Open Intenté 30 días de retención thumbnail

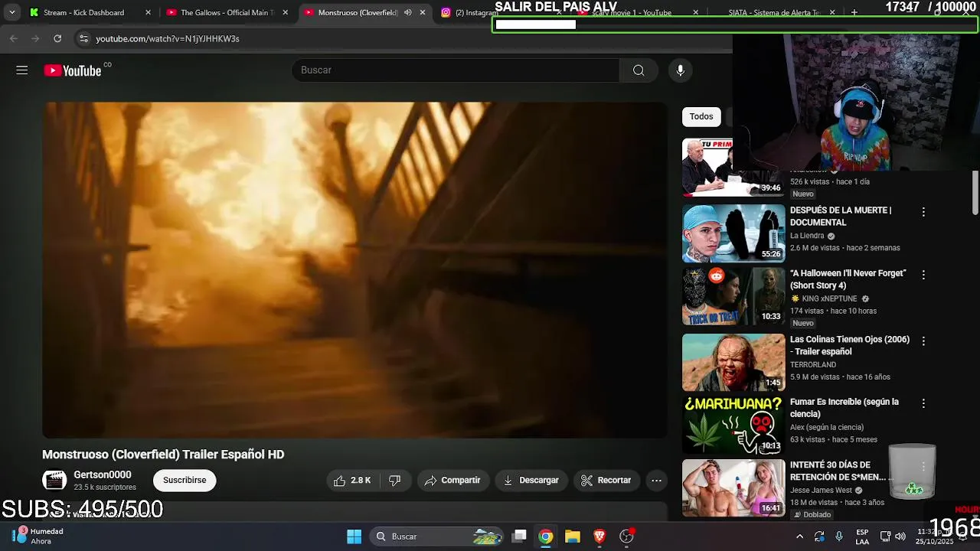pyautogui.click(x=733, y=487)
